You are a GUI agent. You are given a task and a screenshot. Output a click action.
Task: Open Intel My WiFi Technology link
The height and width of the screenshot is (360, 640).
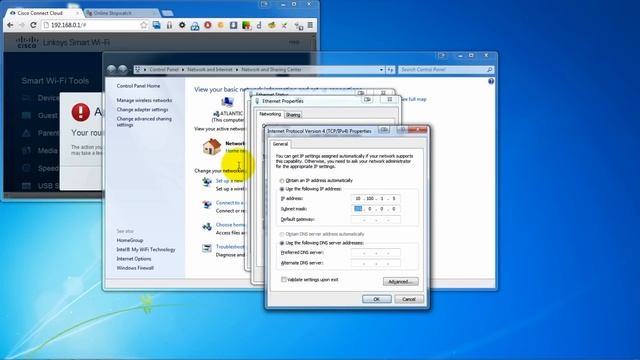click(146, 250)
